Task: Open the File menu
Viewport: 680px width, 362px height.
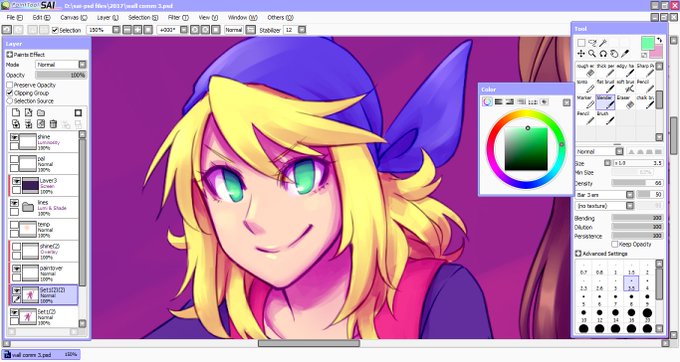Action: click(14, 17)
